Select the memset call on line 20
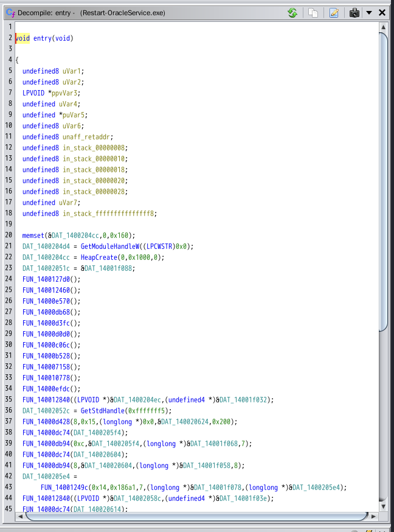The height and width of the screenshot is (532, 394). coord(33,236)
